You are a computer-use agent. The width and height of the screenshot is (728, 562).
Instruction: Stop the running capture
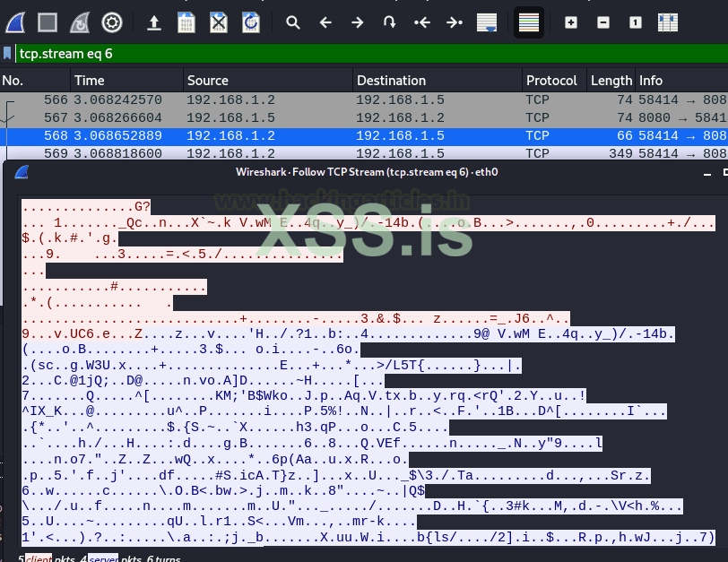(x=48, y=22)
